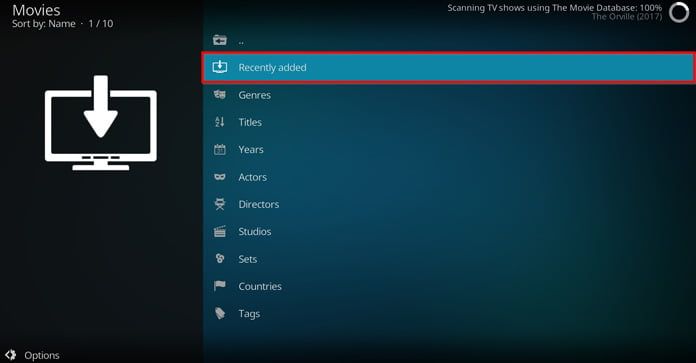Click the parent folder back icon
This screenshot has height=363, width=696.
pos(220,40)
